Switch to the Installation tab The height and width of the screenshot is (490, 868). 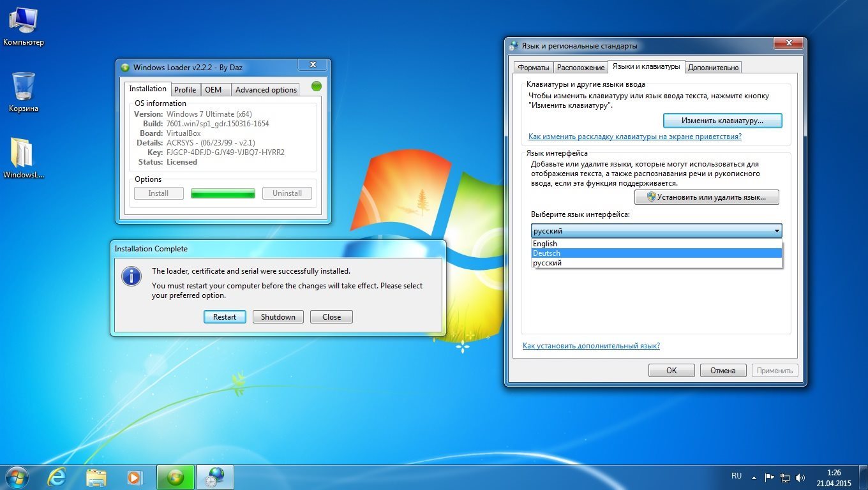pos(148,89)
